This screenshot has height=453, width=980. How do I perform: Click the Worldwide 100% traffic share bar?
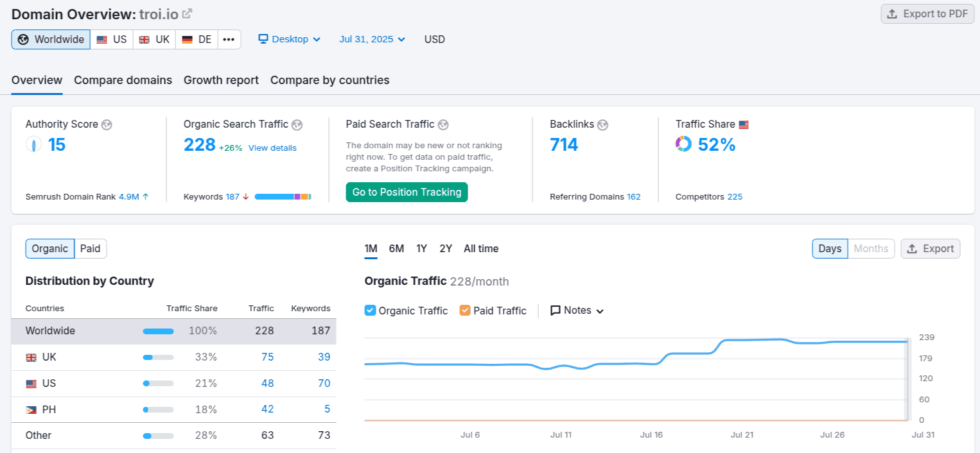click(158, 331)
